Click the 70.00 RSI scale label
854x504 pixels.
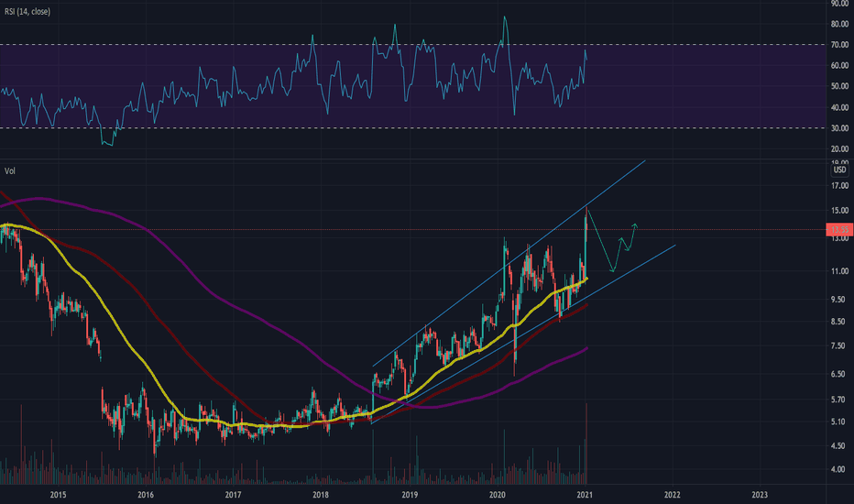click(x=840, y=45)
